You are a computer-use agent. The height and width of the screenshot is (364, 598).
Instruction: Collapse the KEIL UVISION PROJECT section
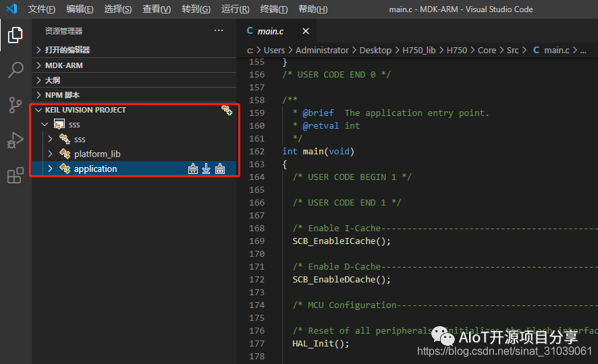click(38, 110)
